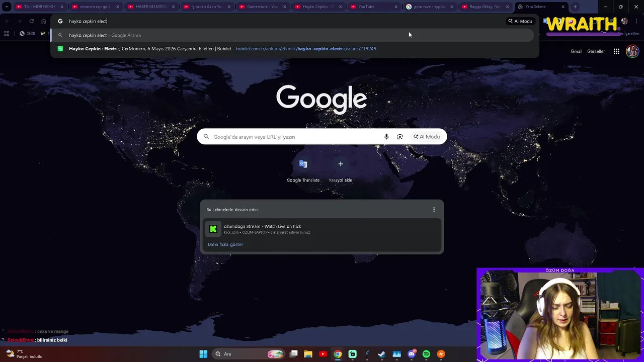Open Windows Start menu icon
Screen dimensions: 644x362
click(203, 354)
